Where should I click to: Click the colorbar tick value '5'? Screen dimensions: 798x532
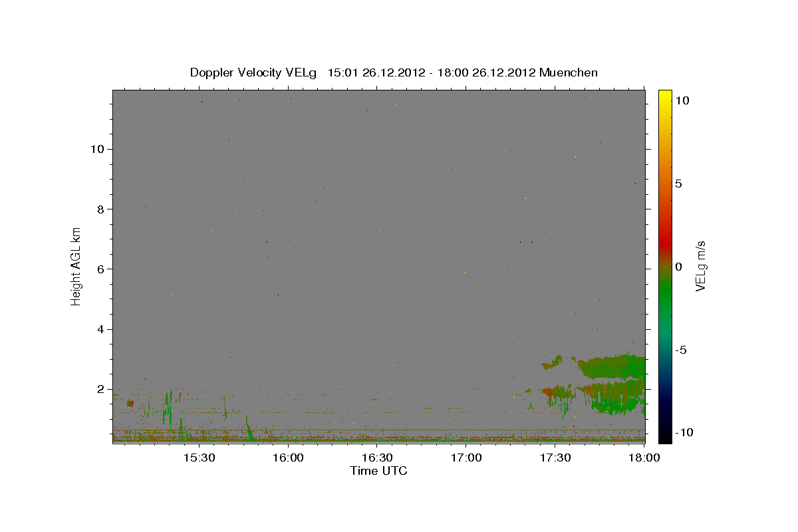[x=678, y=184]
